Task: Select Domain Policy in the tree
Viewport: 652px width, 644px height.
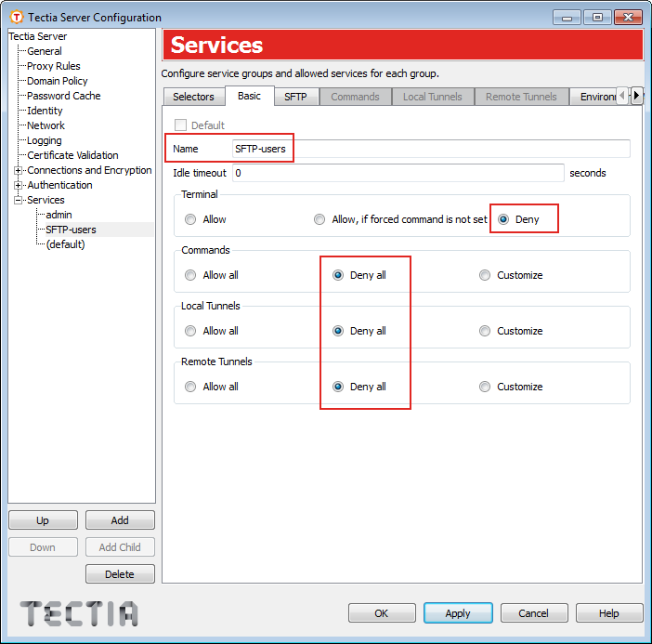Action: click(58, 81)
